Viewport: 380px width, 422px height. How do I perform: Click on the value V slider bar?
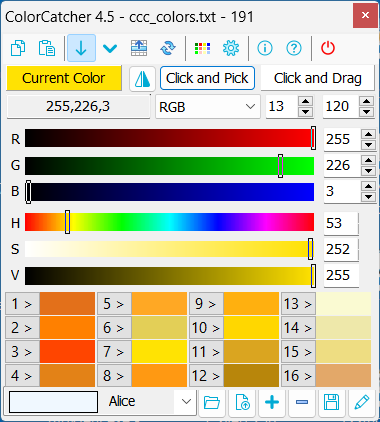point(169,276)
